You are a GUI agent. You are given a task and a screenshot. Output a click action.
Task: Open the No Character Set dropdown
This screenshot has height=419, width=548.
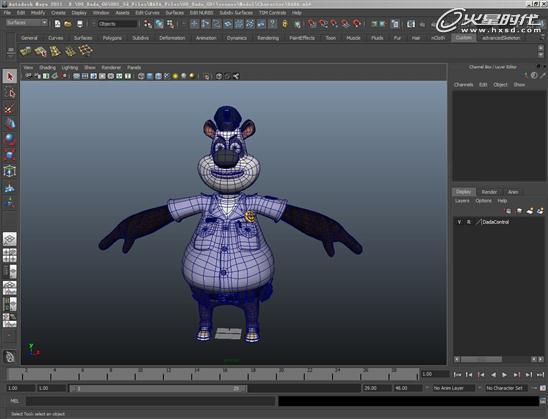pyautogui.click(x=506, y=388)
